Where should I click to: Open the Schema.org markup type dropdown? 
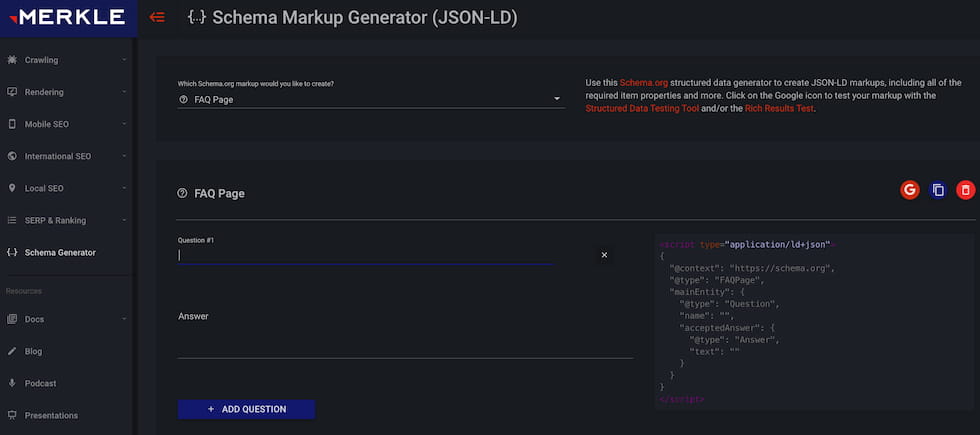pos(371,99)
